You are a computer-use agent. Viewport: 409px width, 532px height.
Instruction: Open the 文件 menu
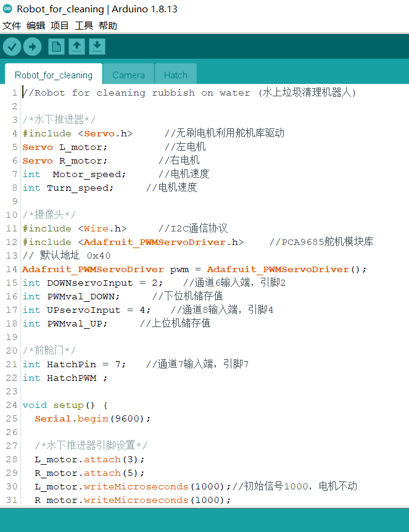[x=12, y=26]
